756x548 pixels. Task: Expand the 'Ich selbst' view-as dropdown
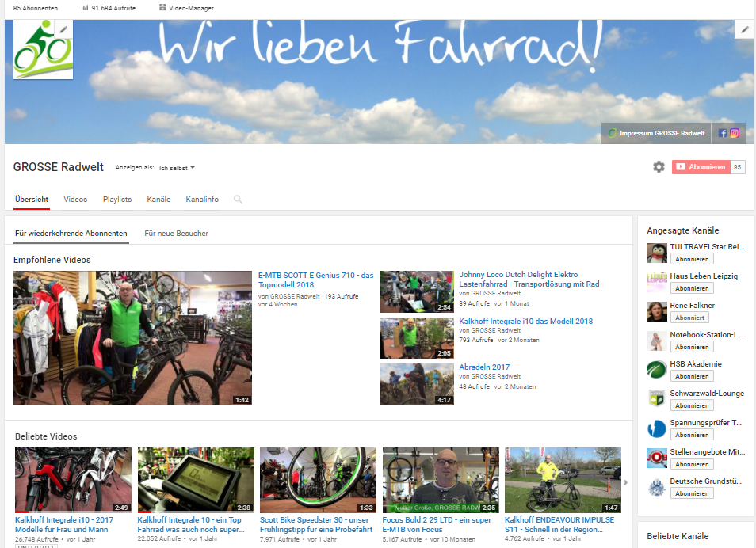pyautogui.click(x=177, y=168)
